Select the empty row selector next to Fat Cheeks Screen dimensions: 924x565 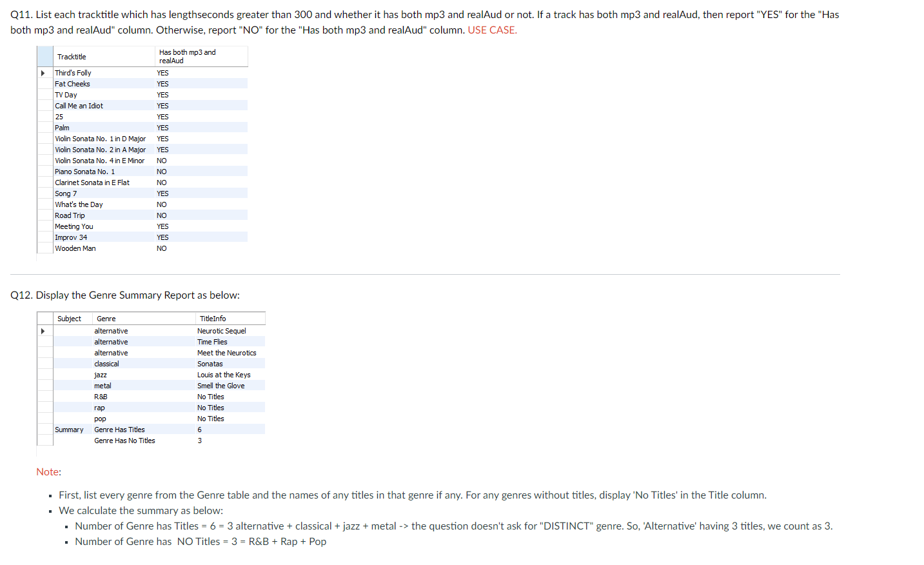click(43, 84)
